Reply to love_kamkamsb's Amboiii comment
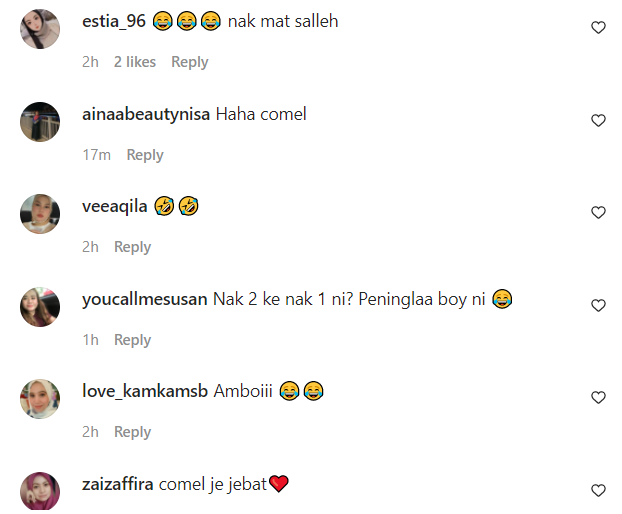The image size is (622, 514). coord(132,432)
